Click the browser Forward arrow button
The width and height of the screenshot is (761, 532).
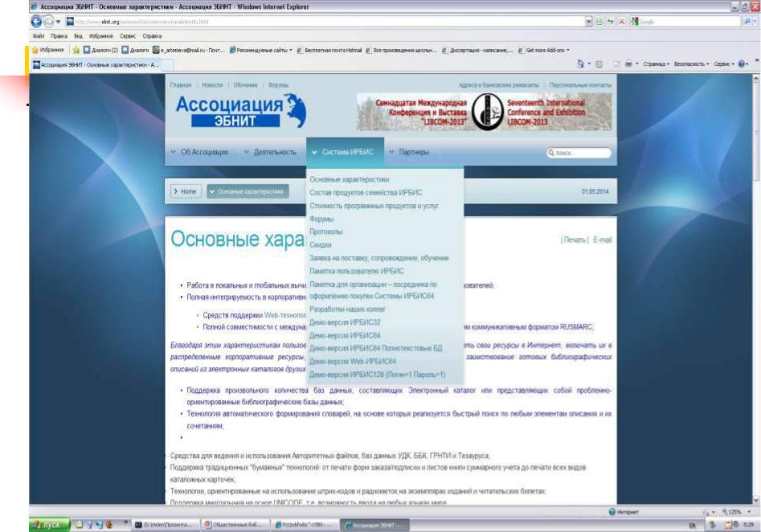pos(48,22)
